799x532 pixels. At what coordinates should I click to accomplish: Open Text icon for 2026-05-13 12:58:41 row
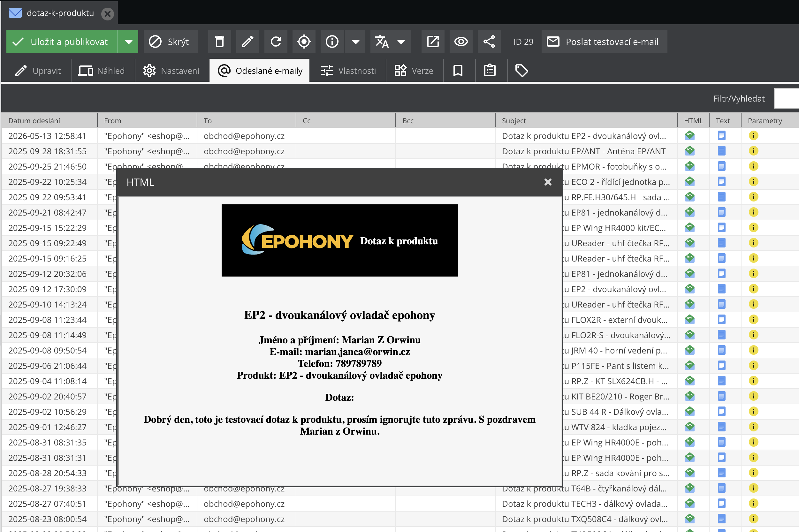(x=722, y=136)
